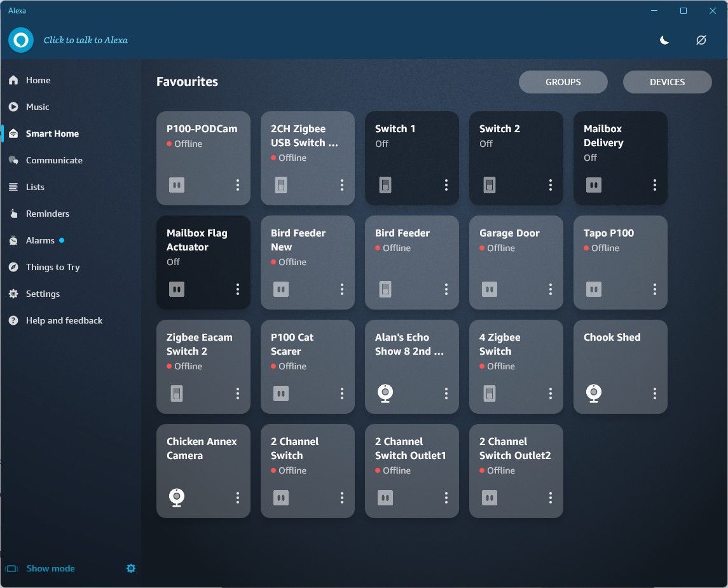This screenshot has width=728, height=588.
Task: Click Alan's Echo Show camera icon
Action: point(385,393)
